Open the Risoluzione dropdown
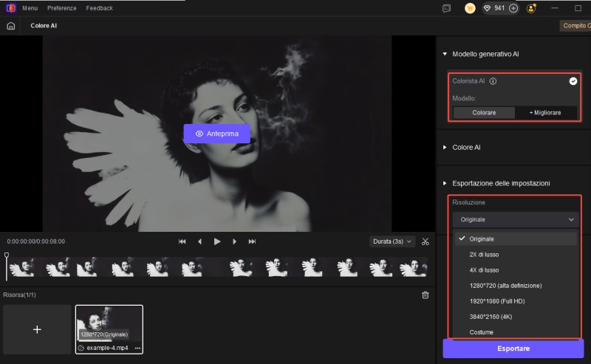This screenshot has width=591, height=364. pos(516,219)
